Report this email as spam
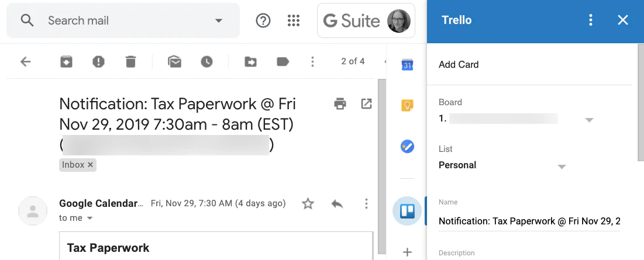The image size is (644, 260). [x=98, y=61]
